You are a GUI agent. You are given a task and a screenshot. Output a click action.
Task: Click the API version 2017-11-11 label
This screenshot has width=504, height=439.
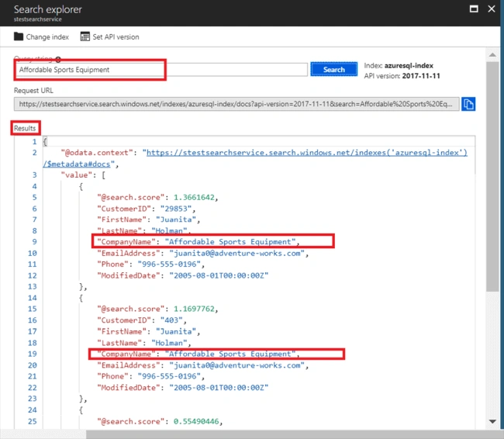(x=402, y=76)
